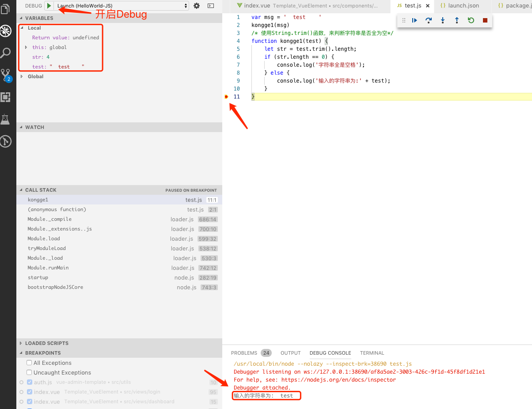Viewport: 532px width, 409px height.
Task: Open Debug view in activity bar
Action: (x=5, y=31)
